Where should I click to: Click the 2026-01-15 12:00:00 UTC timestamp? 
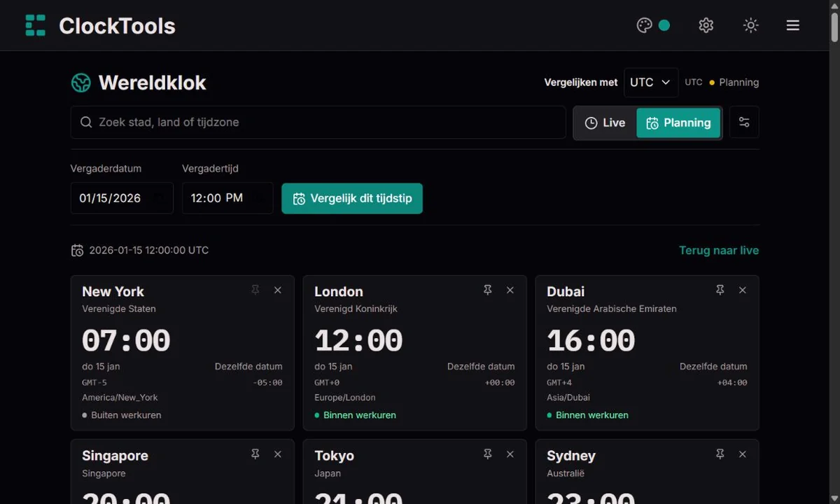coord(148,250)
